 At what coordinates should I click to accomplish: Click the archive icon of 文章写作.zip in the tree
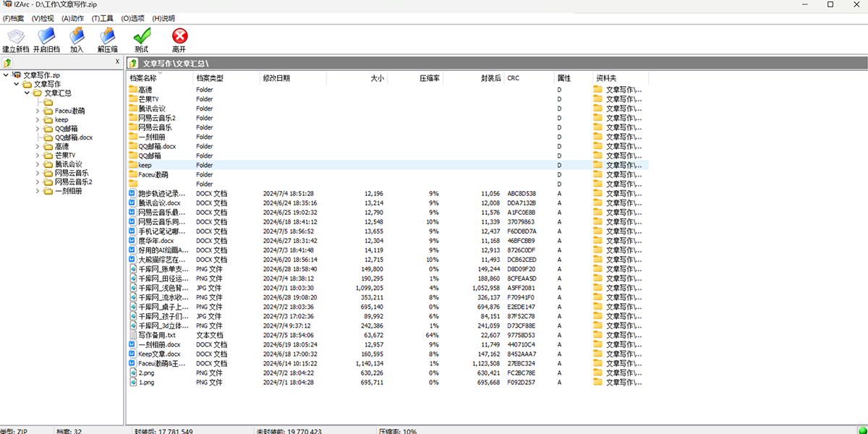click(x=16, y=75)
